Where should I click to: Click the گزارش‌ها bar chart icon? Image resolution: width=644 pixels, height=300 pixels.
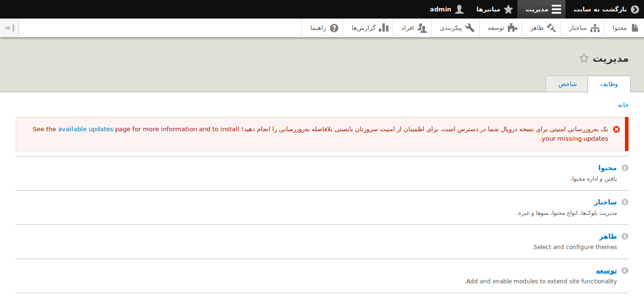[384, 28]
